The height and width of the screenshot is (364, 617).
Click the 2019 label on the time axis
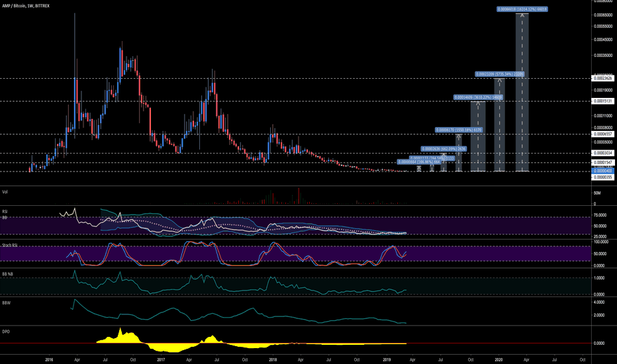tap(387, 359)
